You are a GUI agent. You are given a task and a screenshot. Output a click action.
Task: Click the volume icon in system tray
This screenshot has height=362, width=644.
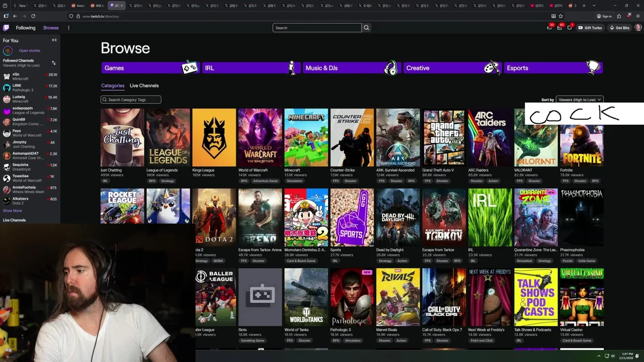pyautogui.click(x=612, y=356)
